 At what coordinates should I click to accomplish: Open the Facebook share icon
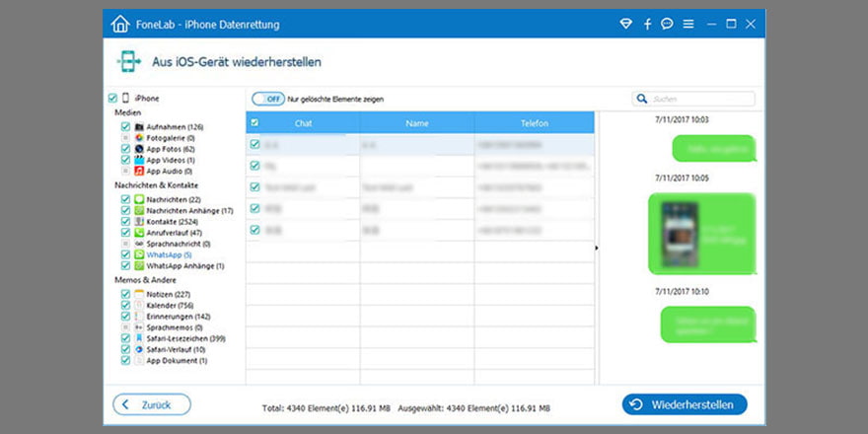647,24
